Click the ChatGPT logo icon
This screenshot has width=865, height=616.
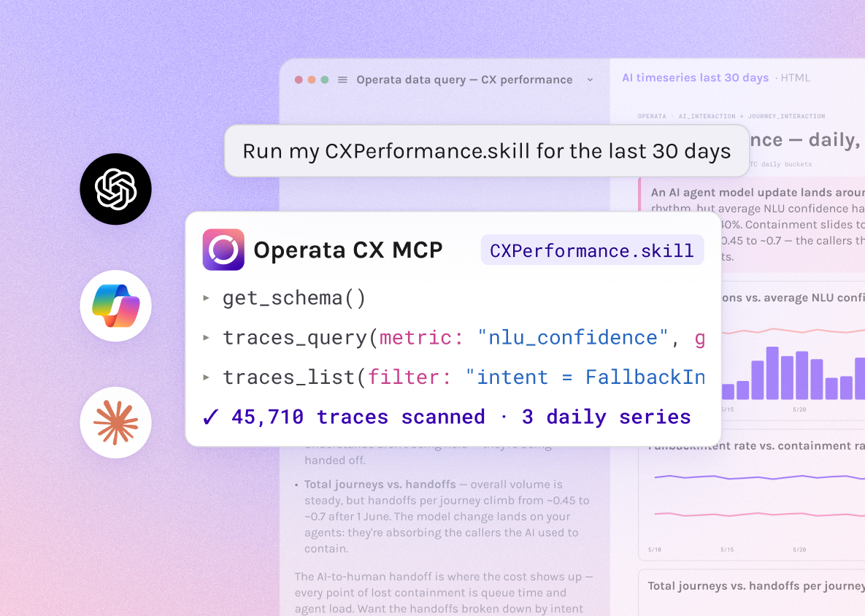[x=116, y=189]
